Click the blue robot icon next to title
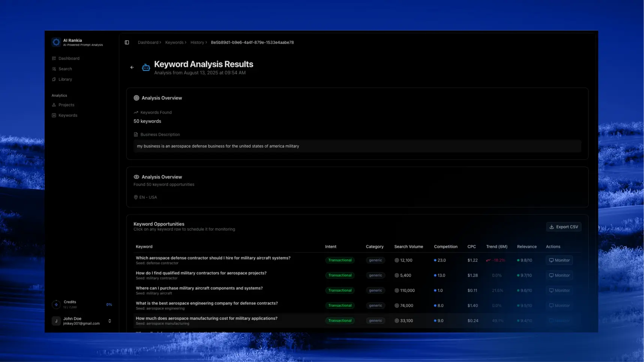 [146, 67]
